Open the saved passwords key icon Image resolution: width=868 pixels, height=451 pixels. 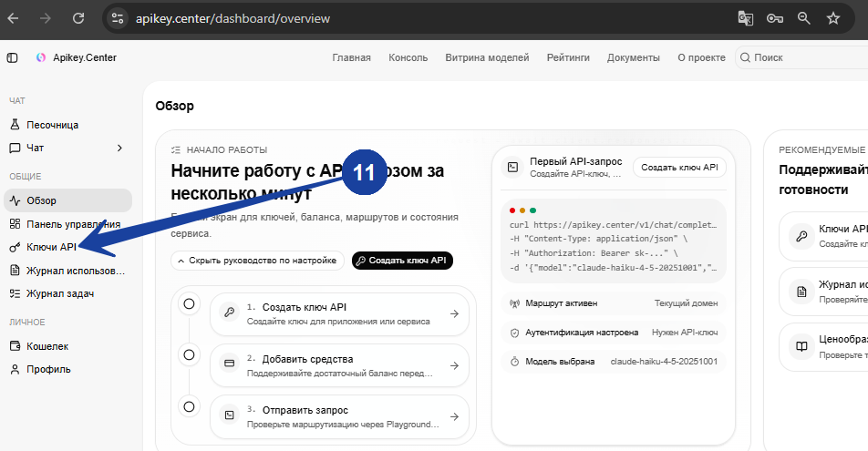coord(774,18)
